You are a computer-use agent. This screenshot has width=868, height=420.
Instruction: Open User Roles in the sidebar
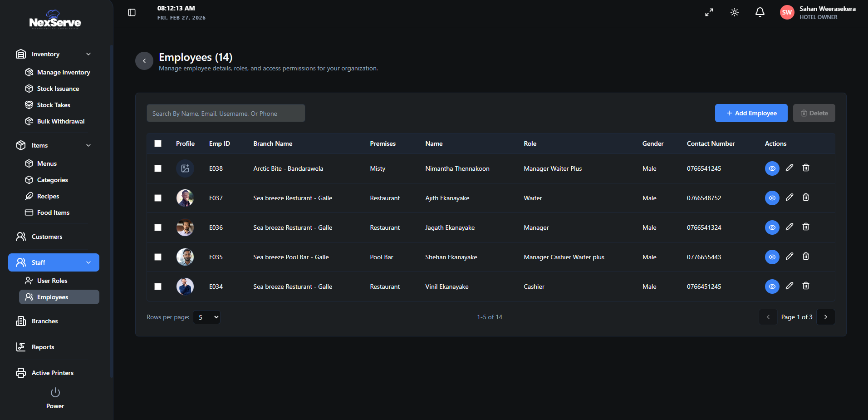point(52,281)
